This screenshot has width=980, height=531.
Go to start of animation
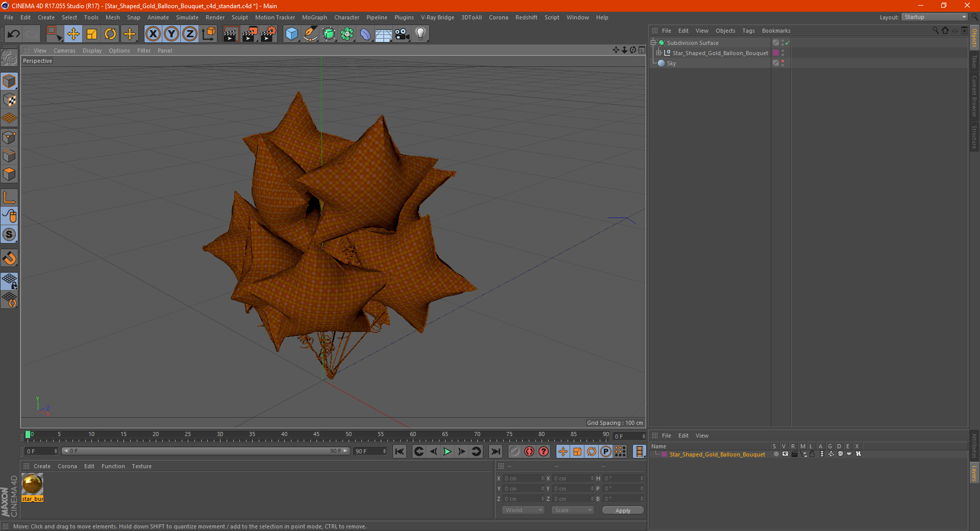400,451
